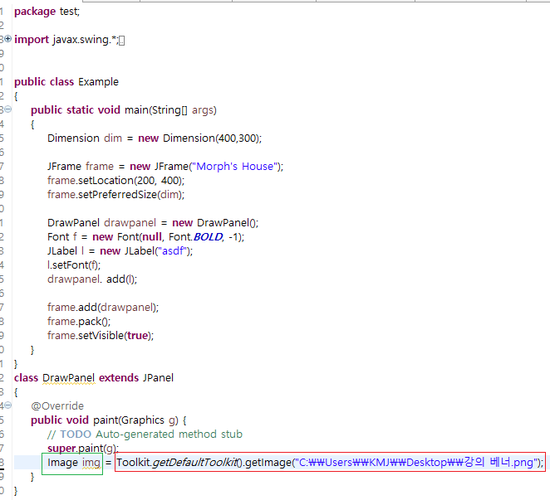This screenshot has height=500, width=550.
Task: Click the "Morph's House" string literal
Action: [x=235, y=166]
